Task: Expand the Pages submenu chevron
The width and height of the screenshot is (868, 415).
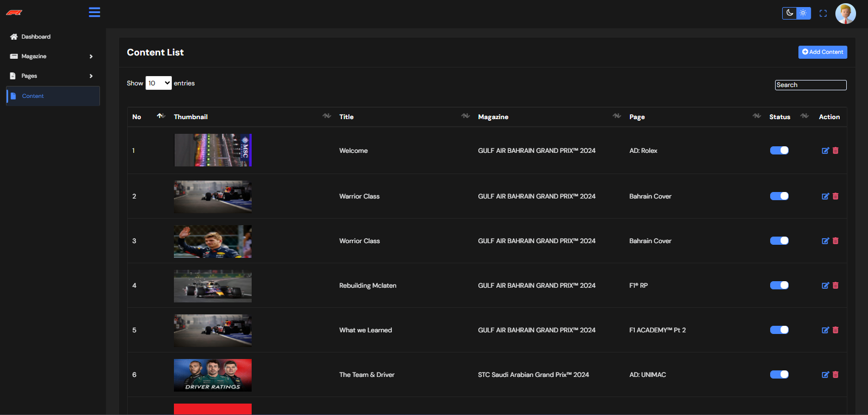Action: pyautogui.click(x=91, y=76)
